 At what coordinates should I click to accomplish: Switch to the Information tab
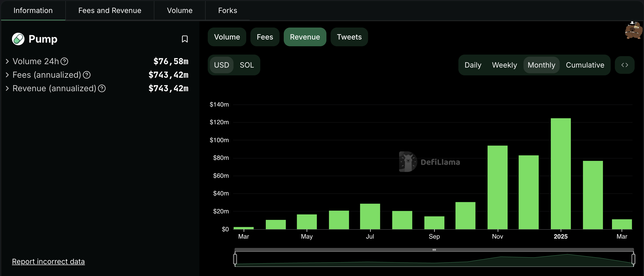(33, 10)
